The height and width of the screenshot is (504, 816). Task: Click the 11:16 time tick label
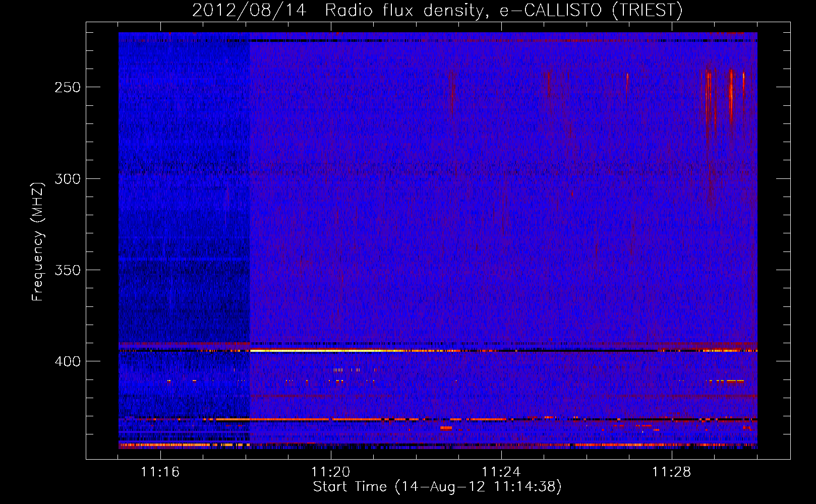click(x=160, y=472)
